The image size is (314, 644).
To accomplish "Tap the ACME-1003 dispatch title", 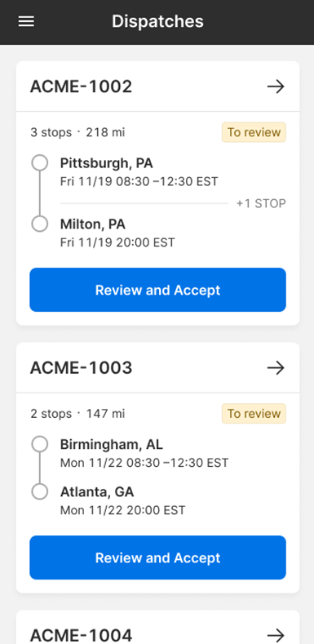I will click(x=82, y=368).
